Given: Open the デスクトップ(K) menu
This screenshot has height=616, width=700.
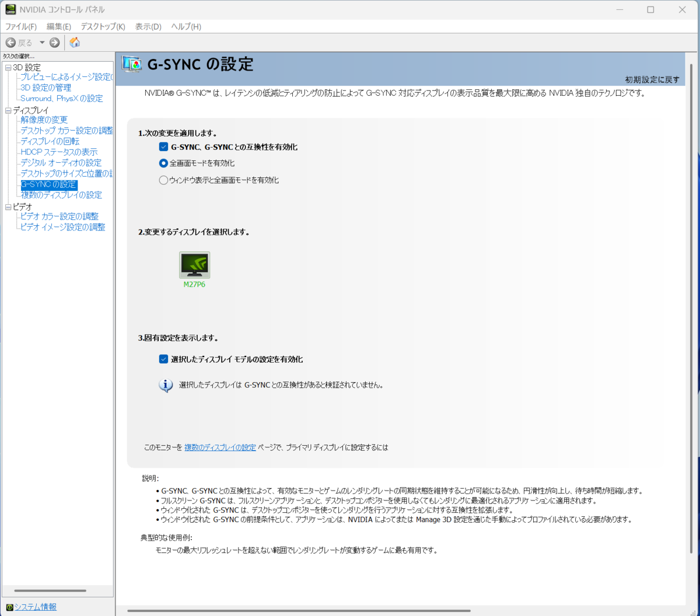Looking at the screenshot, I should 103,27.
